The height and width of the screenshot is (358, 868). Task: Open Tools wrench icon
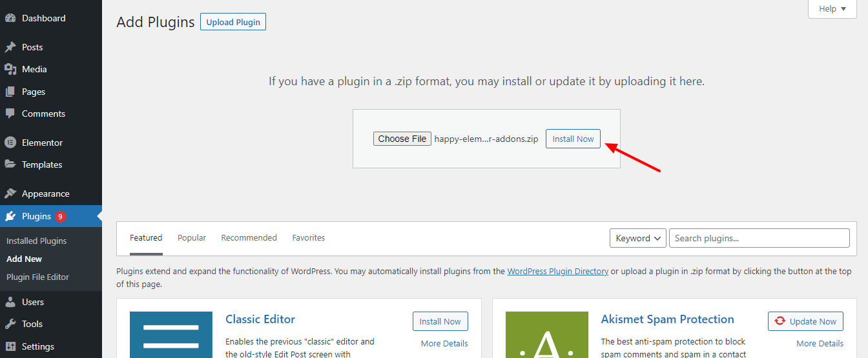tap(10, 324)
